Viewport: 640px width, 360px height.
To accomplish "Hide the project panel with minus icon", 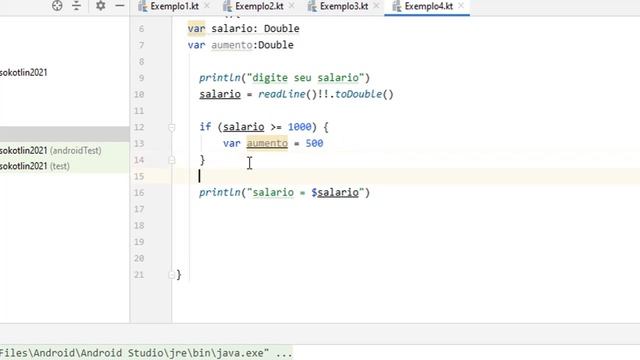I will click(x=120, y=6).
